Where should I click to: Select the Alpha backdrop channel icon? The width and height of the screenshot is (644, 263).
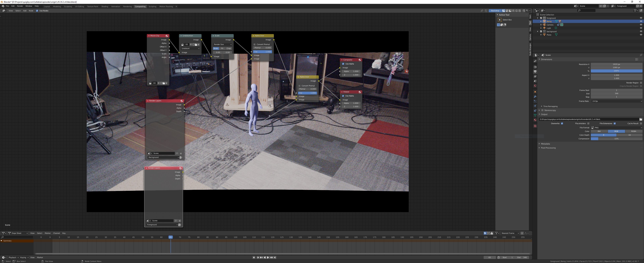tap(510, 11)
